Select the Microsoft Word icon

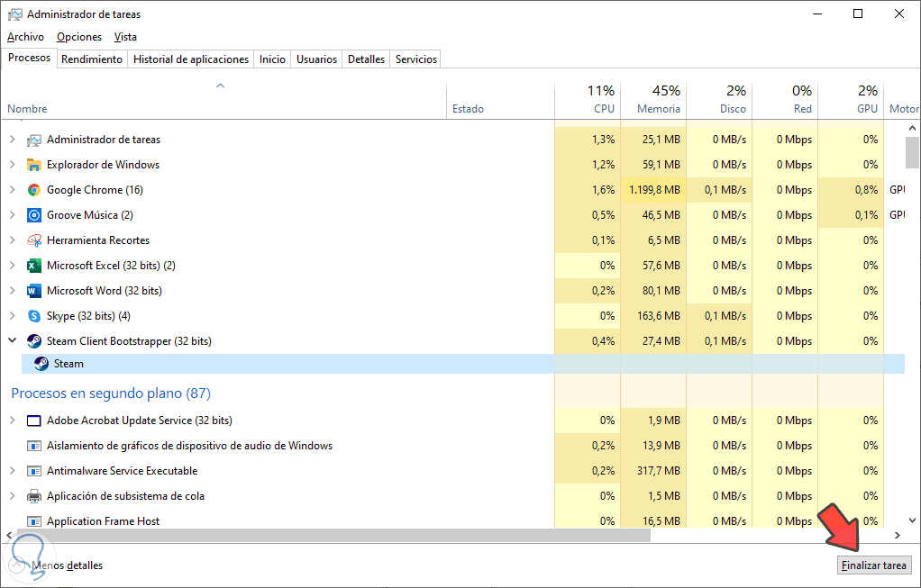point(34,291)
